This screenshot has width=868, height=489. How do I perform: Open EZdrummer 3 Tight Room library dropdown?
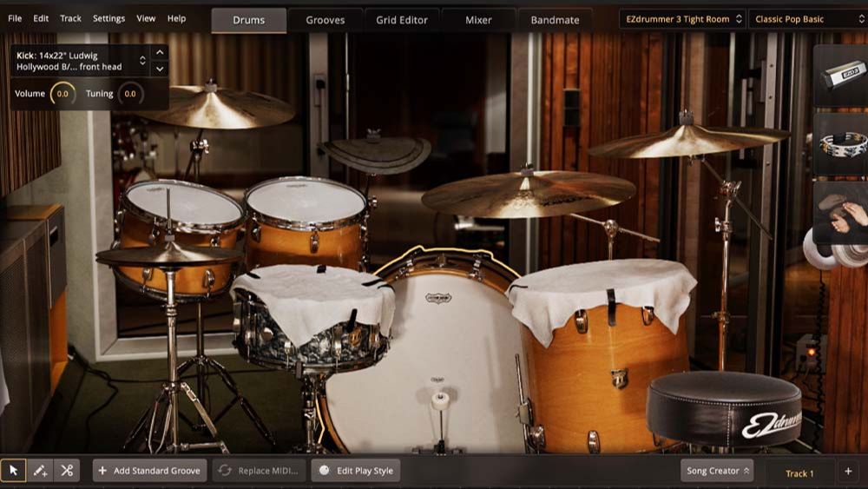point(682,19)
